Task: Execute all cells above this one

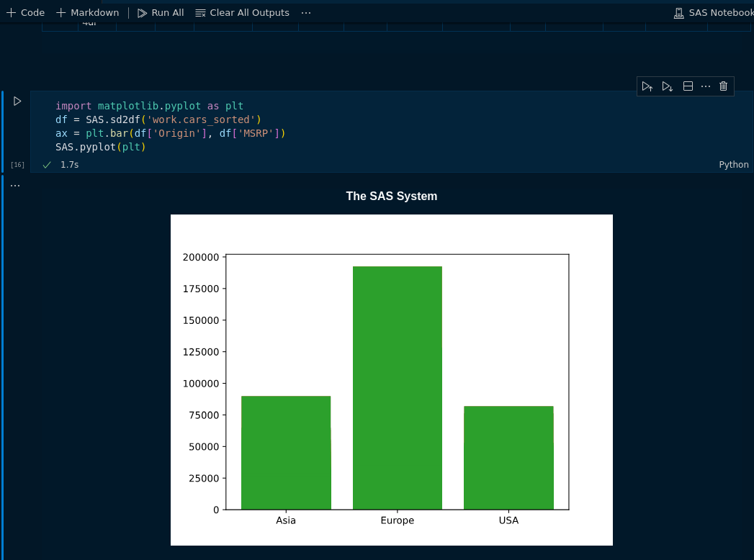Action: pyautogui.click(x=647, y=86)
